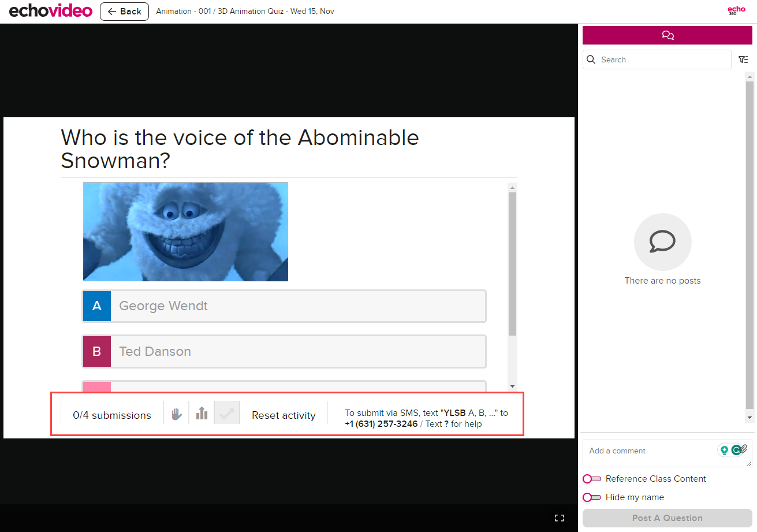Open the posts filter icon

tap(743, 59)
